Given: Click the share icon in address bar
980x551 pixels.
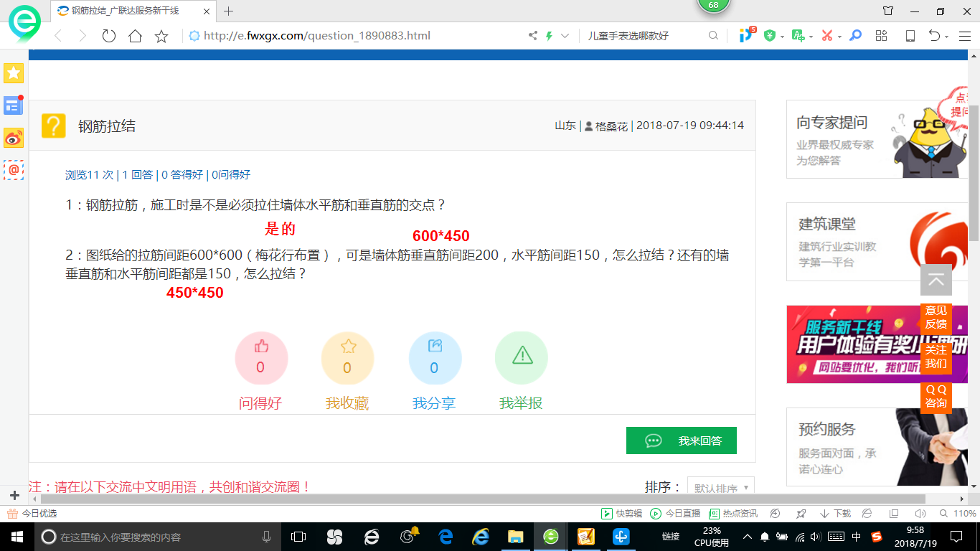Looking at the screenshot, I should [533, 35].
